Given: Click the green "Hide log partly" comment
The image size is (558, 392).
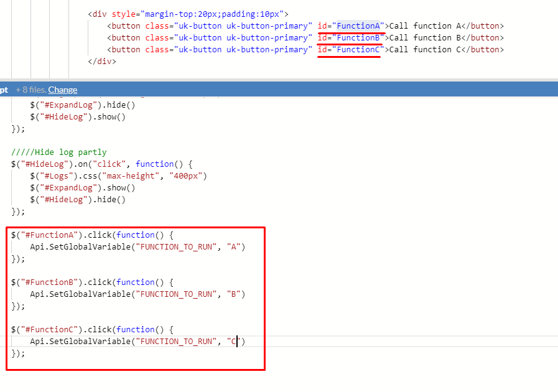Looking at the screenshot, I should [x=59, y=152].
